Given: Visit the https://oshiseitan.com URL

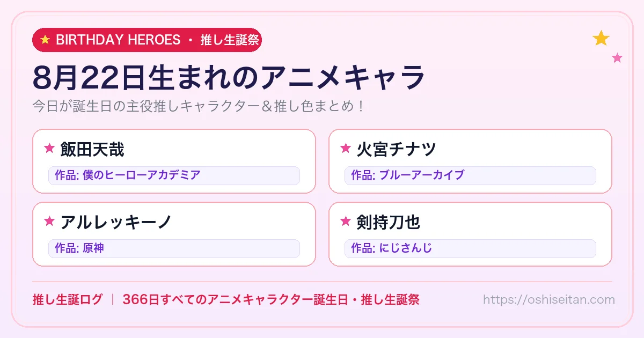Looking at the screenshot, I should [x=549, y=299].
